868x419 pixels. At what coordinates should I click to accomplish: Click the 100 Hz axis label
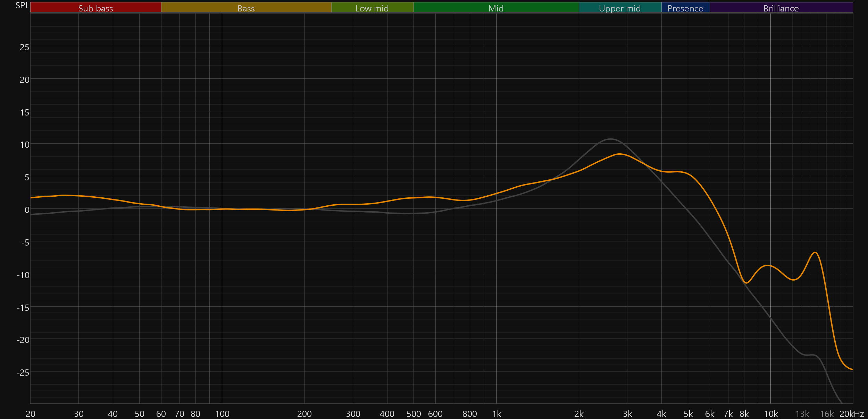(222, 414)
